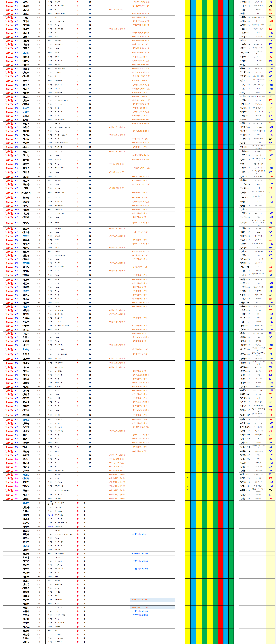Click rank value 79 beside 최천수3226

(x=270, y=2)
